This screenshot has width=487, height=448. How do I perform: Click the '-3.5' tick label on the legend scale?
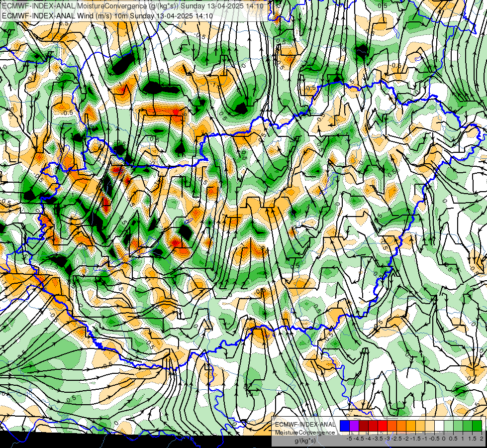tap(378, 439)
